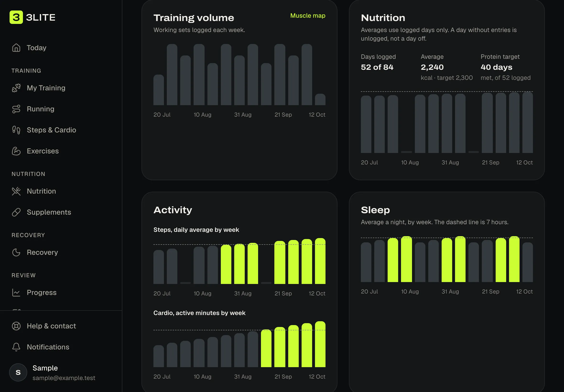Open Help & contact

pyautogui.click(x=52, y=326)
